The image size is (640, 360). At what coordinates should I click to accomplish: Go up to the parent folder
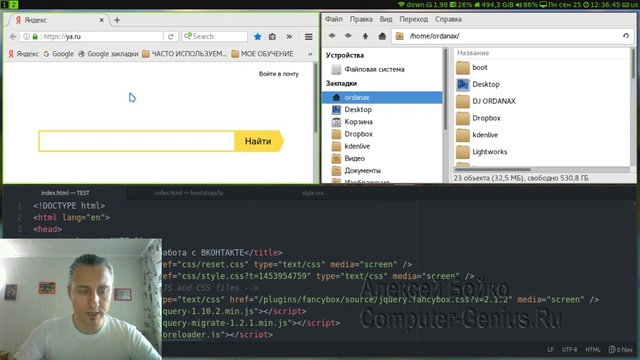coord(365,36)
